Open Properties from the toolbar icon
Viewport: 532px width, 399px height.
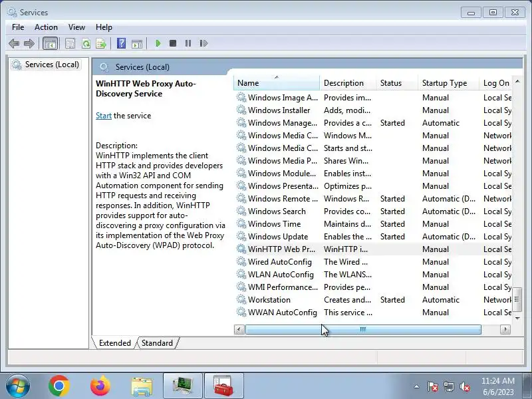point(70,43)
